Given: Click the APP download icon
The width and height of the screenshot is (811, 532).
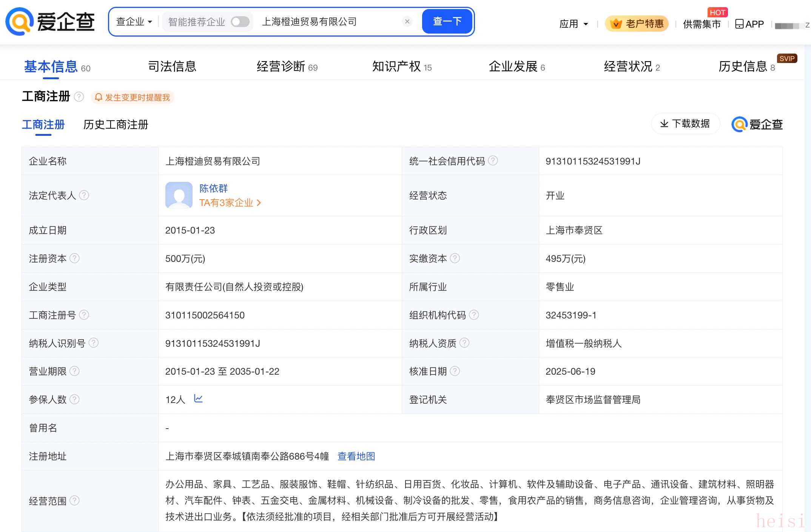Looking at the screenshot, I should click(749, 24).
